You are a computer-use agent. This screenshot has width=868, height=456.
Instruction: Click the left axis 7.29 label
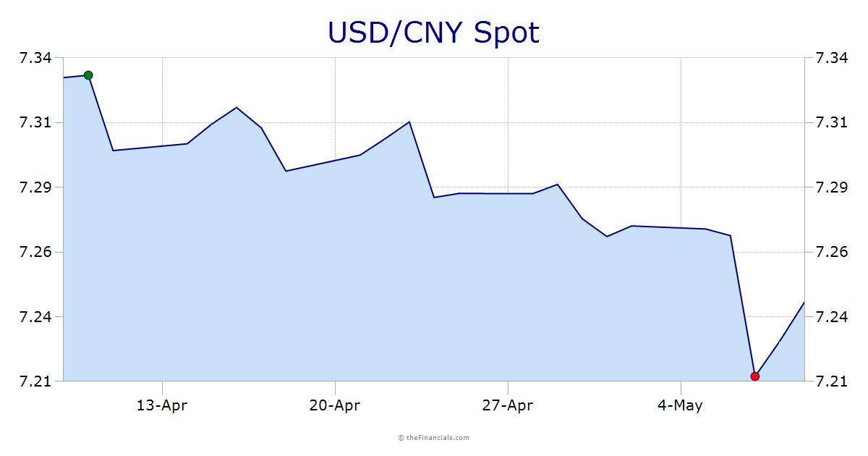(35, 187)
